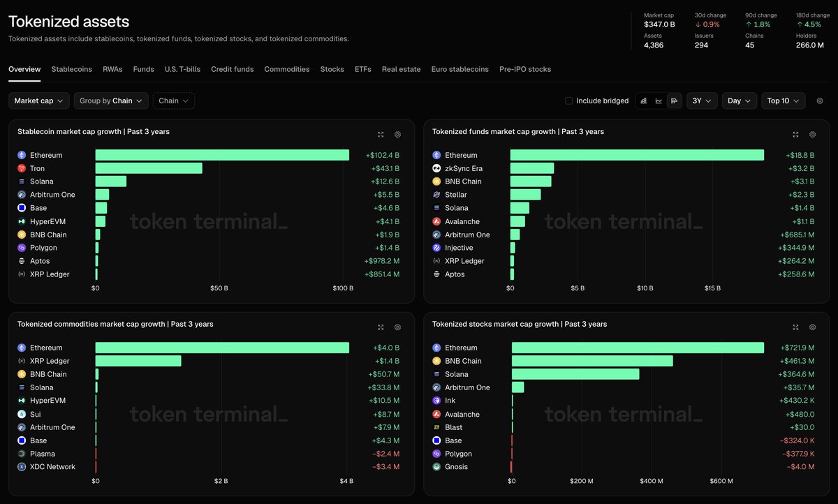Switch to vertical bar chart view
Viewport: 838px width, 504px height.
coord(643,101)
